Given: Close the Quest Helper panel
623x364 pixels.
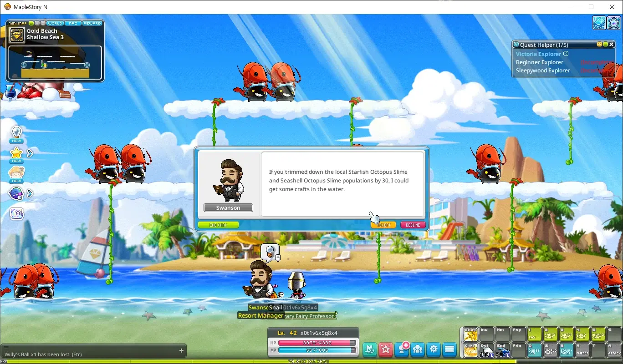Looking at the screenshot, I should click(611, 45).
